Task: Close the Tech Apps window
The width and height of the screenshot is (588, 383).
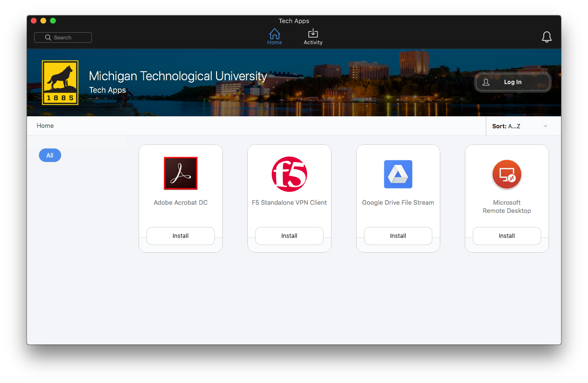Action: coord(34,21)
